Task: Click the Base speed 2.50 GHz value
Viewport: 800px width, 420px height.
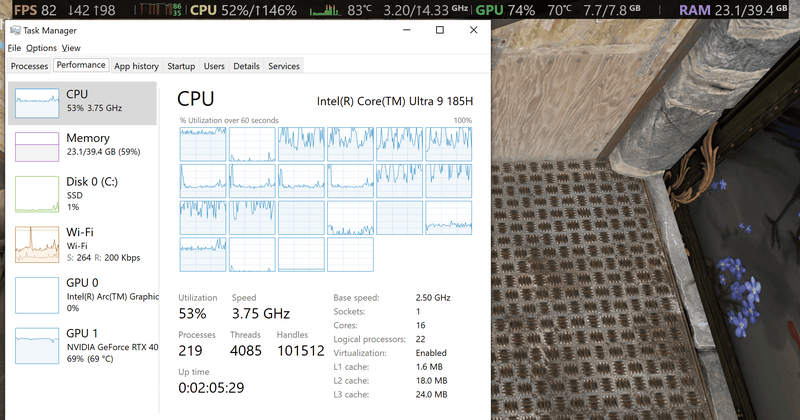Action: (x=433, y=298)
